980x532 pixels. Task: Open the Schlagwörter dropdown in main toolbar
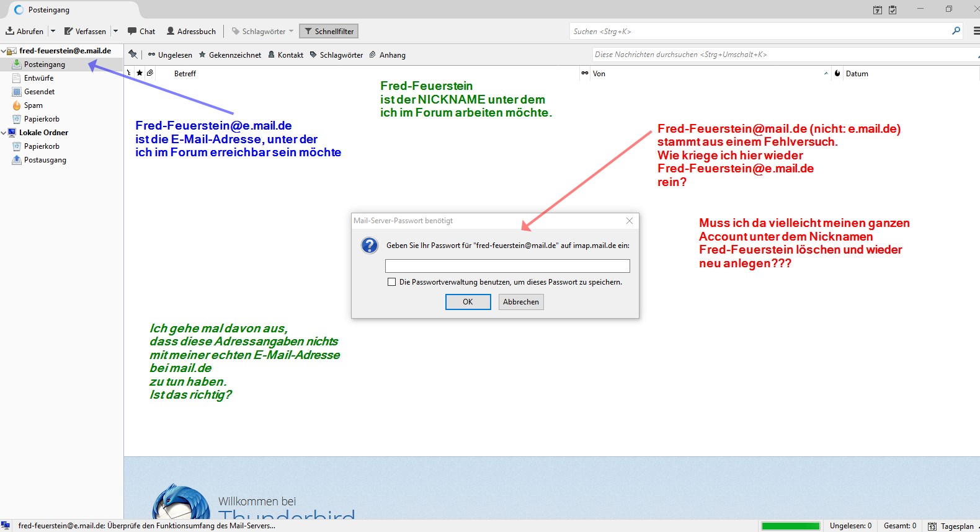pos(263,31)
